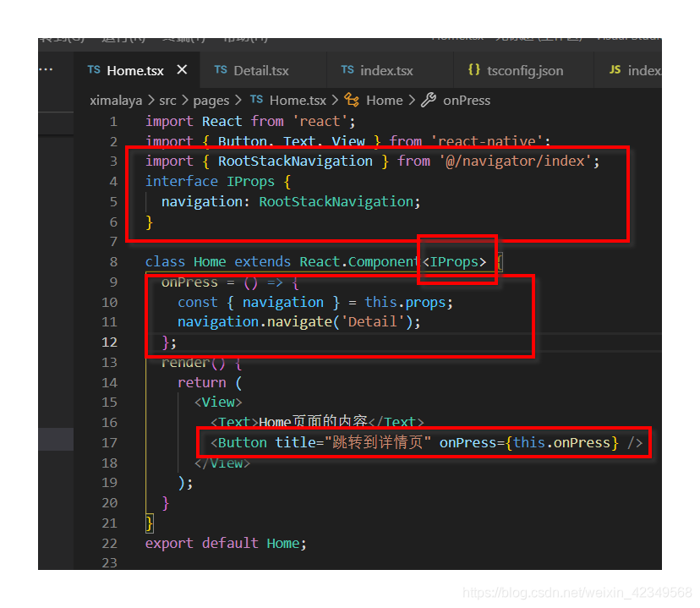Screen dimensions: 700x608
Task: Click 'return' keyword on line 14
Action: pos(202,382)
